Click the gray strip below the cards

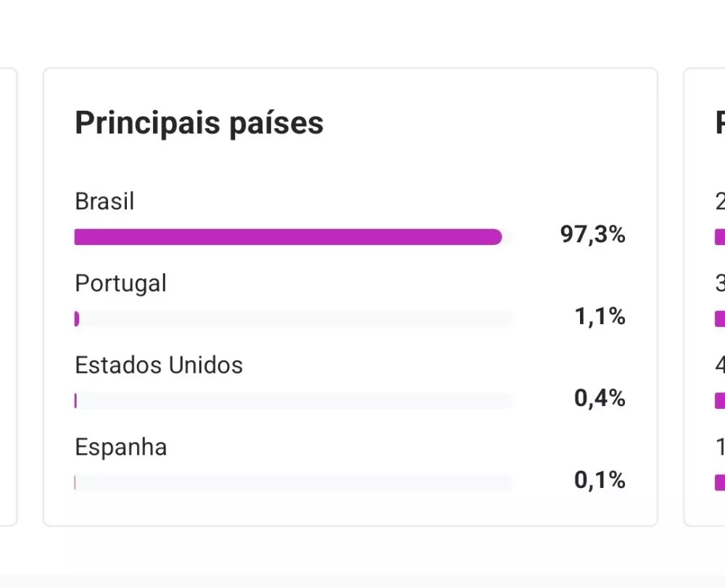click(x=362, y=580)
